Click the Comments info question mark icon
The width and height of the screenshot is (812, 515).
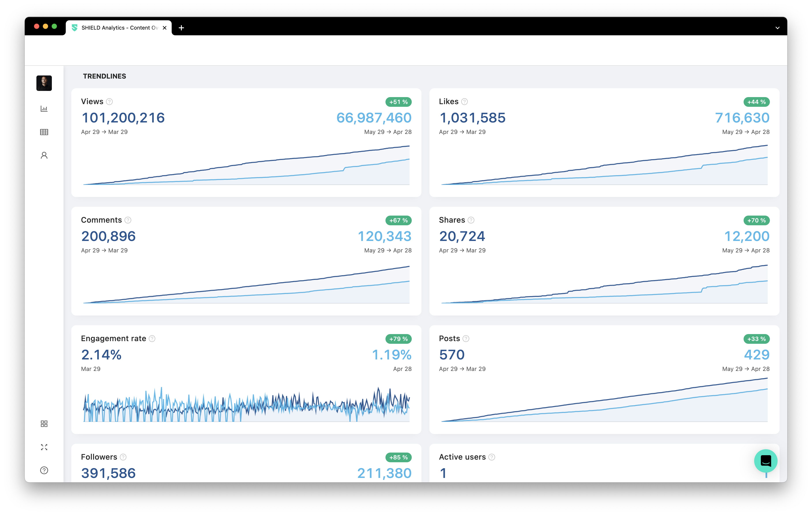(128, 220)
